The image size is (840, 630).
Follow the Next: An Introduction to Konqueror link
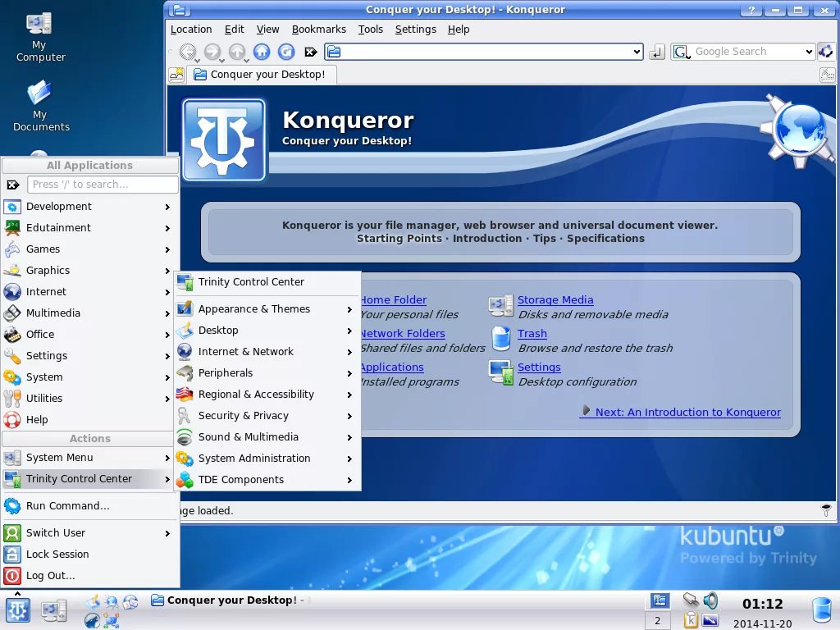680,412
